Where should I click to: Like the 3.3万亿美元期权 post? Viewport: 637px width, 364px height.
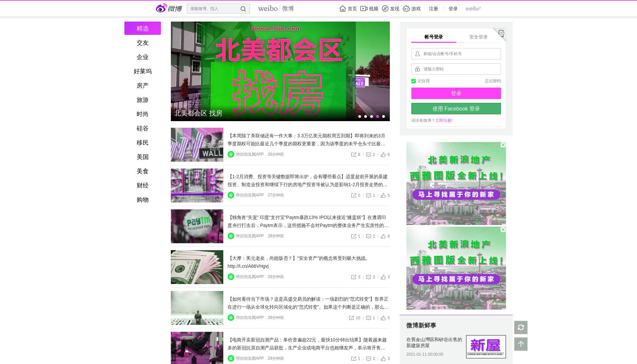coord(383,155)
